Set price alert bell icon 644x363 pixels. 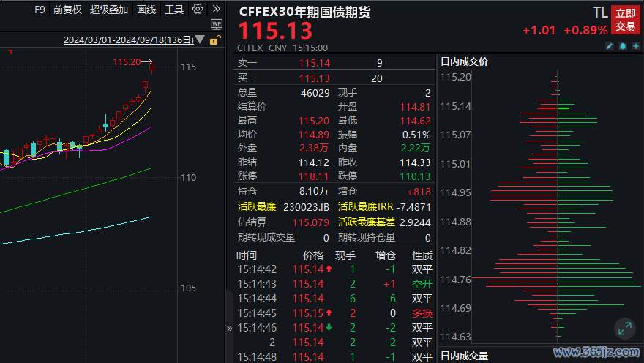coord(623,46)
